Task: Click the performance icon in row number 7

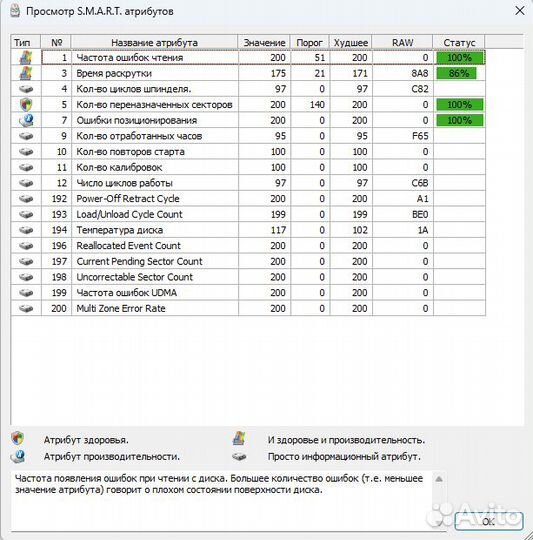Action: [26, 120]
